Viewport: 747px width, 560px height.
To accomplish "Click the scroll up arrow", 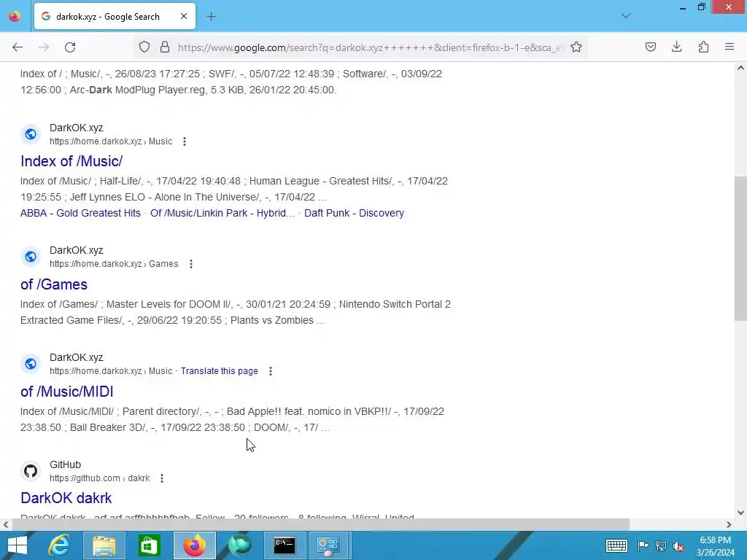I will click(740, 68).
